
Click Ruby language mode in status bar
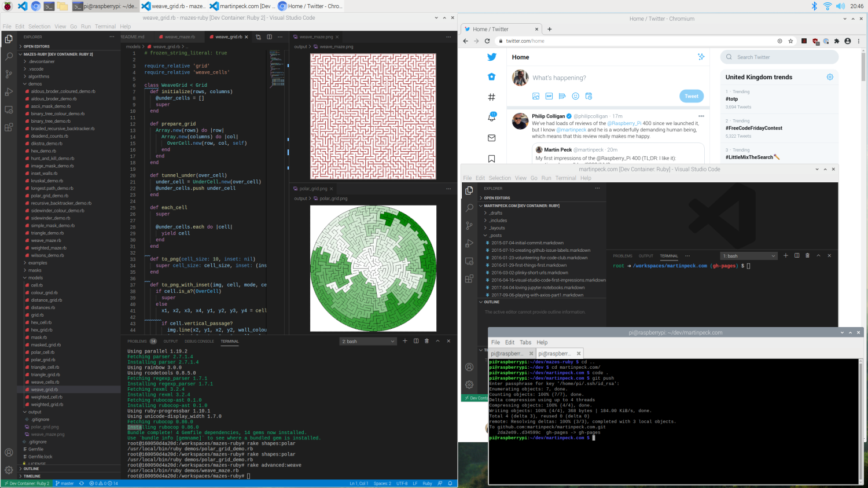pyautogui.click(x=427, y=483)
